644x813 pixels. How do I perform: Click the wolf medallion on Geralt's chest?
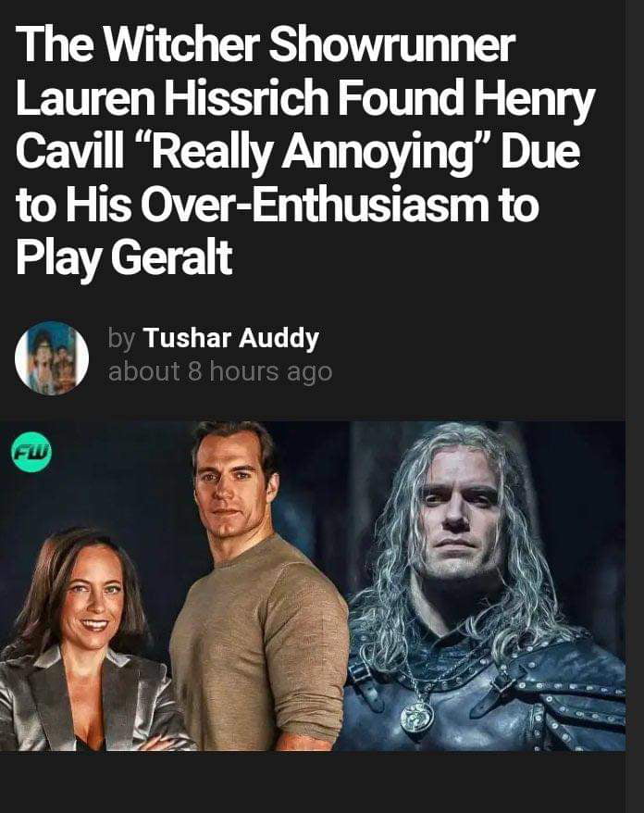click(417, 715)
